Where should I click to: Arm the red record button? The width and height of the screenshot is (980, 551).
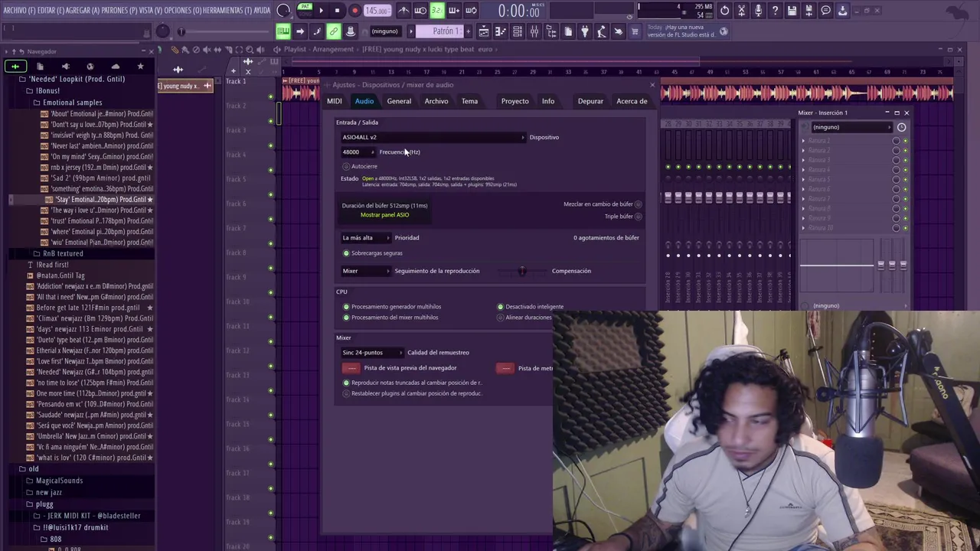tap(354, 11)
